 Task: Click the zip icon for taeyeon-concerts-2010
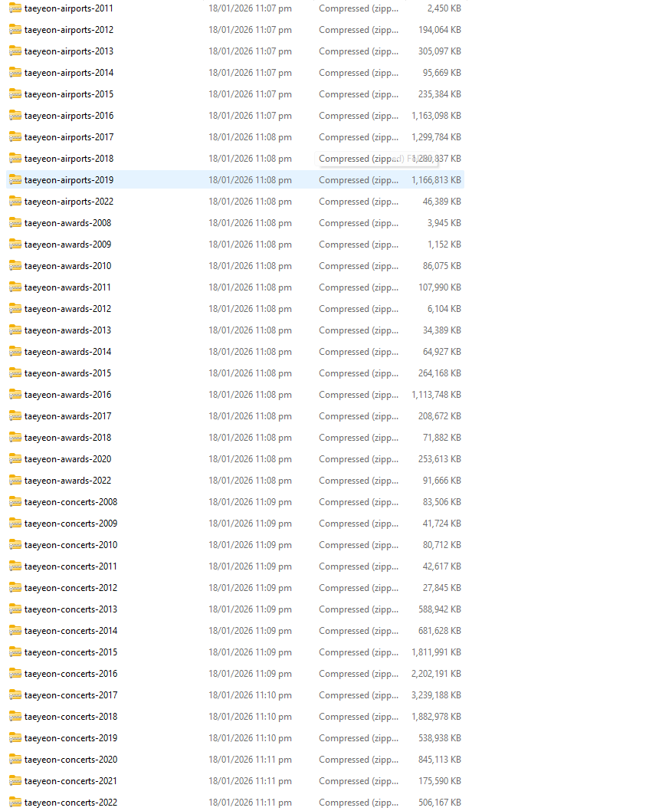point(15,545)
